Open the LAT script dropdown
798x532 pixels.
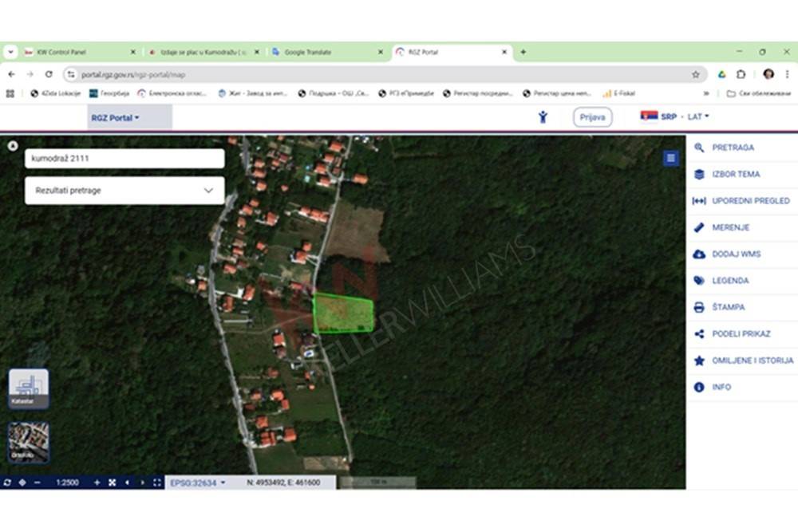coord(697,116)
